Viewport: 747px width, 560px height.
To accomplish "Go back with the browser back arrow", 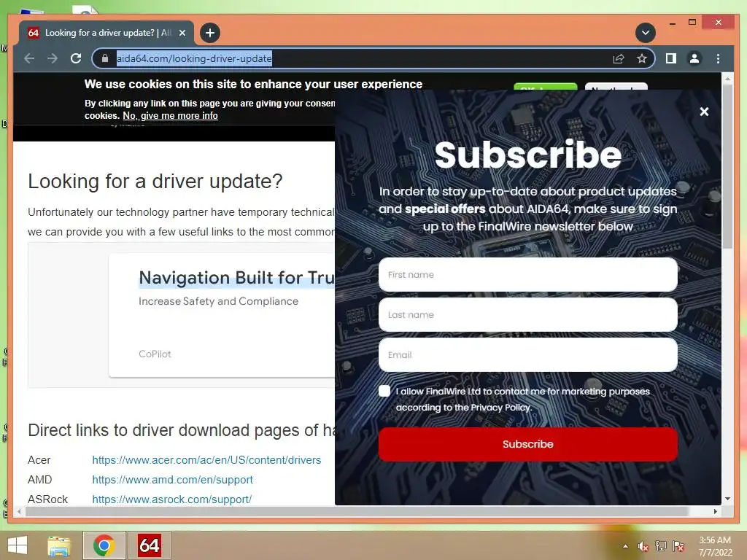I will click(x=29, y=58).
